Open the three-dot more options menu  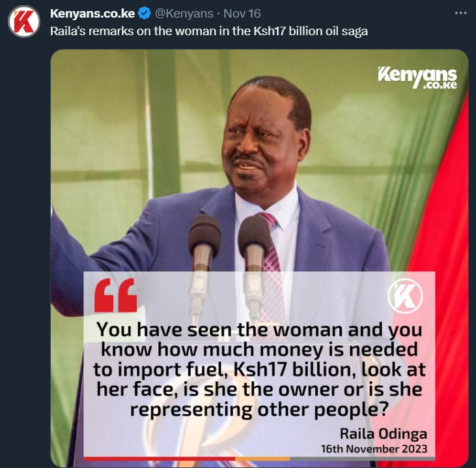coord(460,13)
